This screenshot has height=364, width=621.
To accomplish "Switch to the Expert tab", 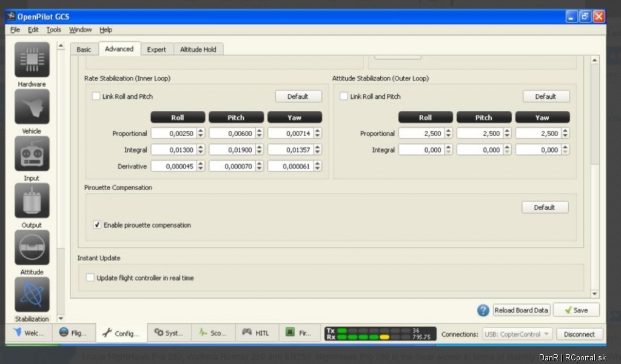I will tap(156, 50).
